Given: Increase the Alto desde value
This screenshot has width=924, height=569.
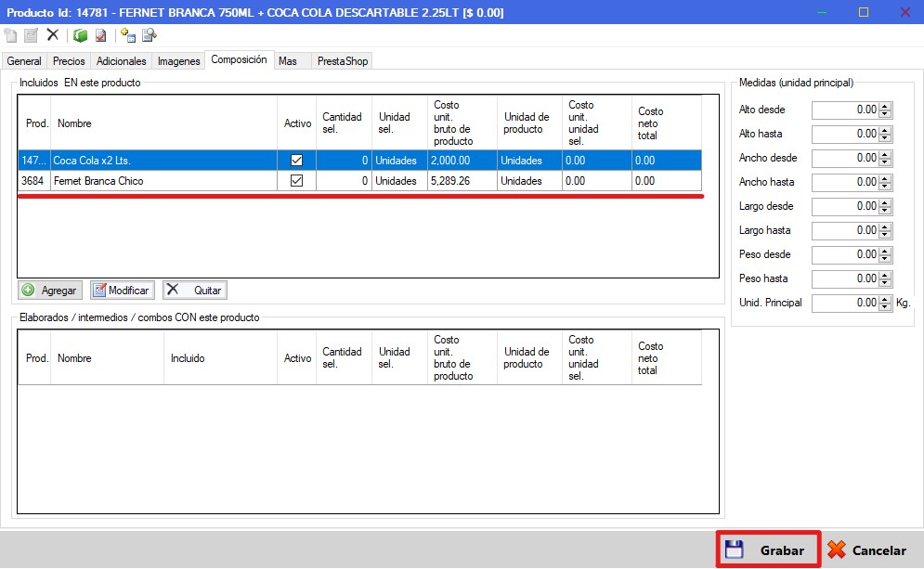Looking at the screenshot, I should [x=885, y=107].
